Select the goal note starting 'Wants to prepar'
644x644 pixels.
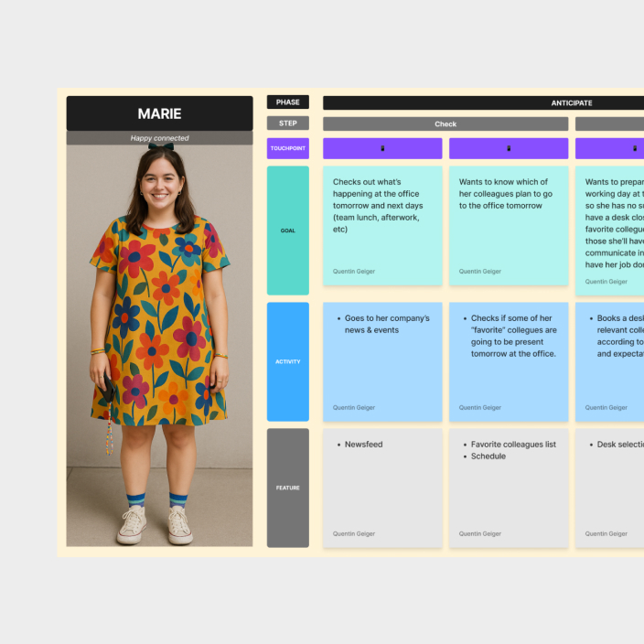(609, 231)
